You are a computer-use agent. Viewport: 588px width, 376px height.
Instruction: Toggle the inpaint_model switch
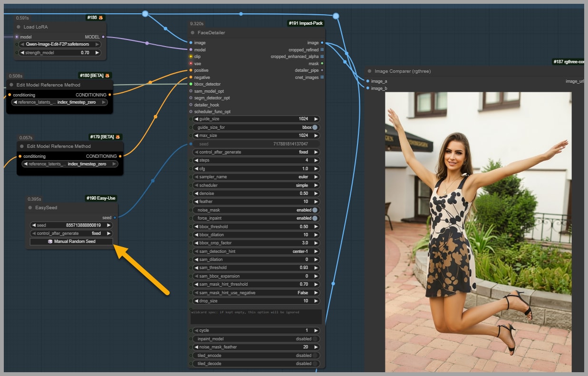314,339
